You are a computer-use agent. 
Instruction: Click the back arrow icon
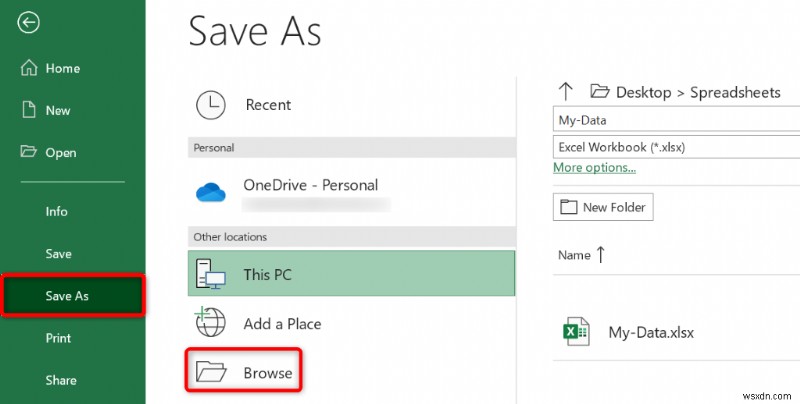coord(28,22)
